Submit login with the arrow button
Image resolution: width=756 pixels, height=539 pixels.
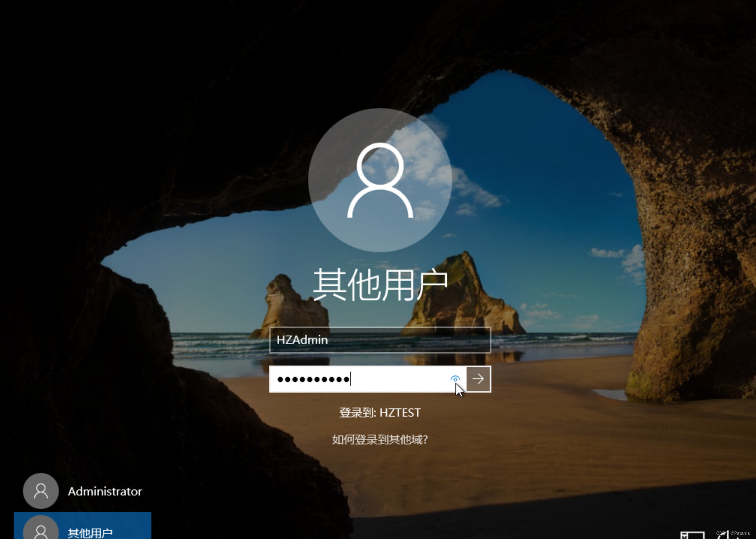tap(478, 379)
